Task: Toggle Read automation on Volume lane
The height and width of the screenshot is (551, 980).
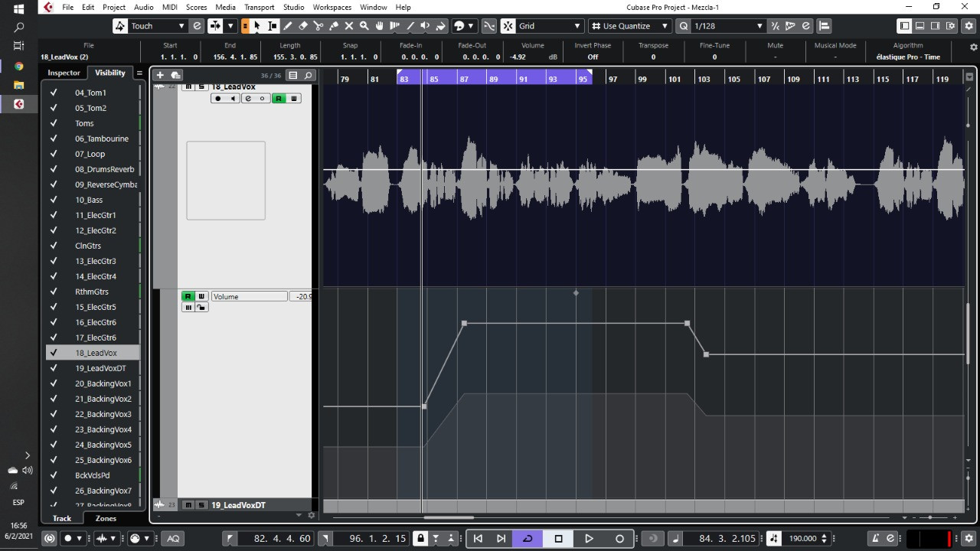Action: [188, 296]
